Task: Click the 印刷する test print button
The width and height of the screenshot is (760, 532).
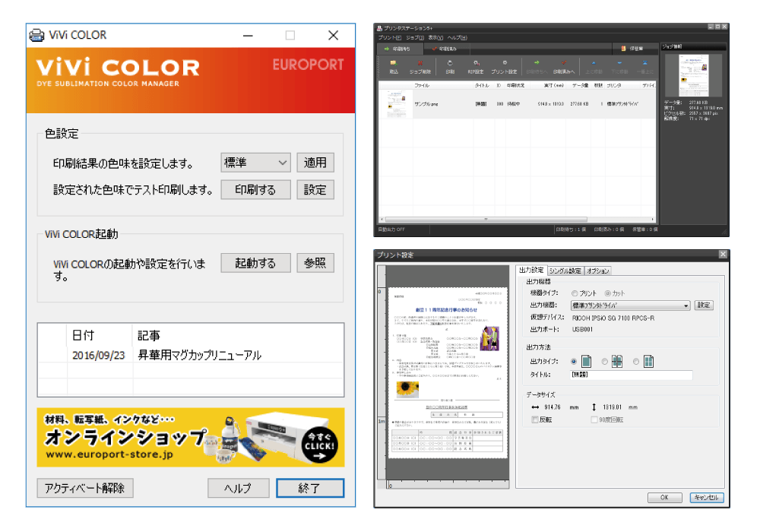Action: pos(255,190)
